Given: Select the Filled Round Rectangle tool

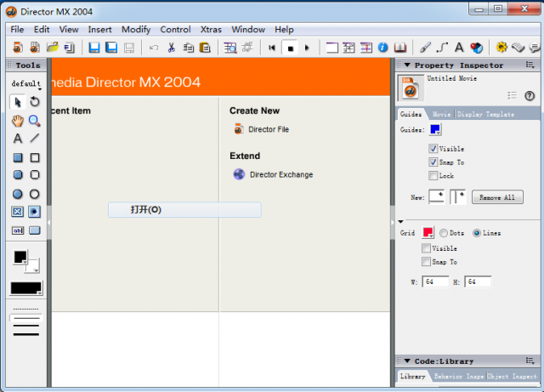Looking at the screenshot, I should (18, 174).
